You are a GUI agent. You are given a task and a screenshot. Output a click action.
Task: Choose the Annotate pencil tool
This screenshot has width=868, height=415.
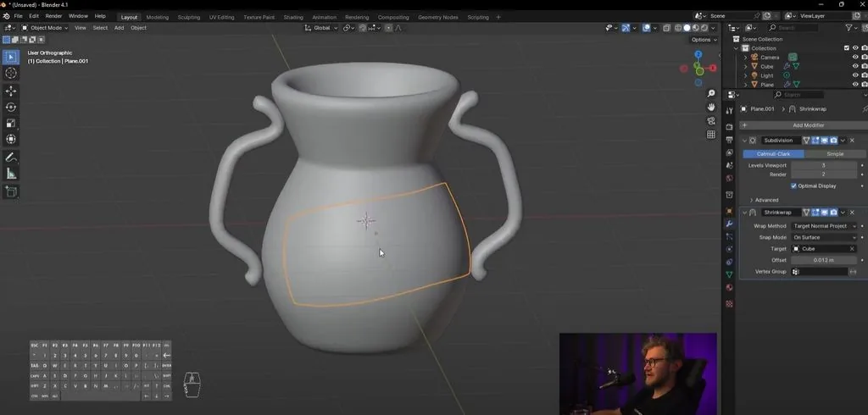tap(11, 158)
